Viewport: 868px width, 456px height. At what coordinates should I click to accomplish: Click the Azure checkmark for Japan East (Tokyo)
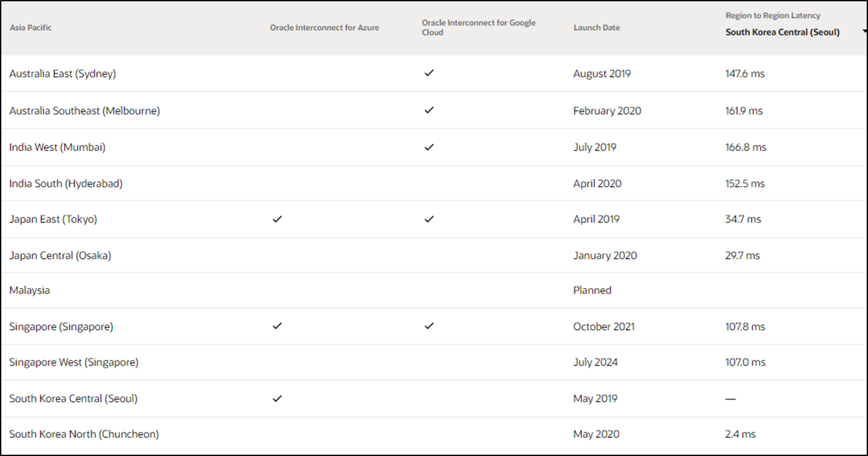(277, 219)
